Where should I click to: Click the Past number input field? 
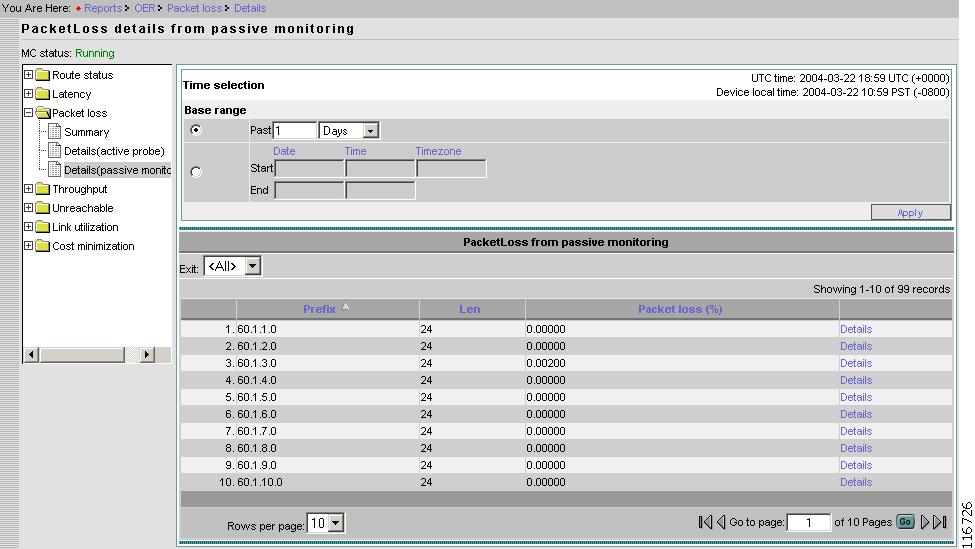coord(295,131)
